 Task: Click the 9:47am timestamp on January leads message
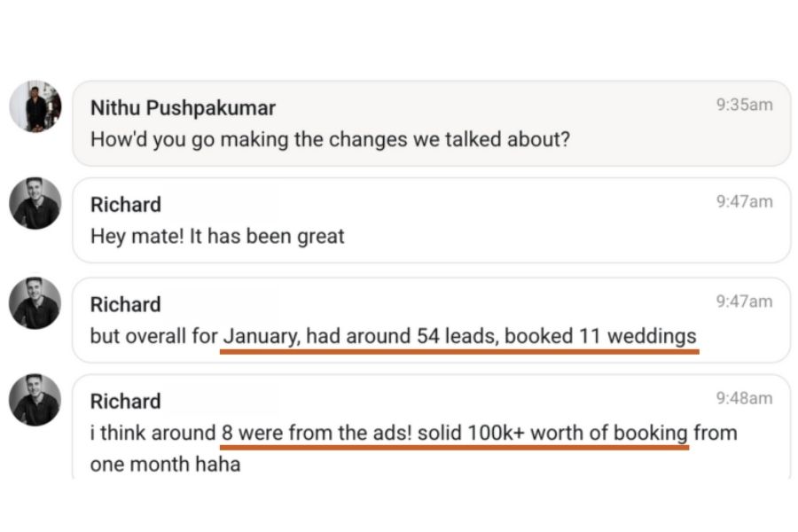[x=745, y=301]
